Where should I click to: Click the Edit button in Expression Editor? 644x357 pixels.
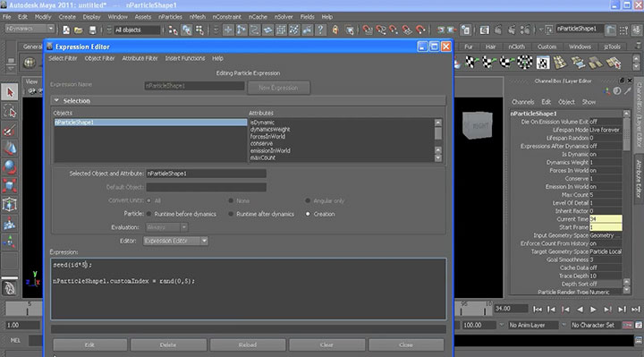click(x=89, y=345)
